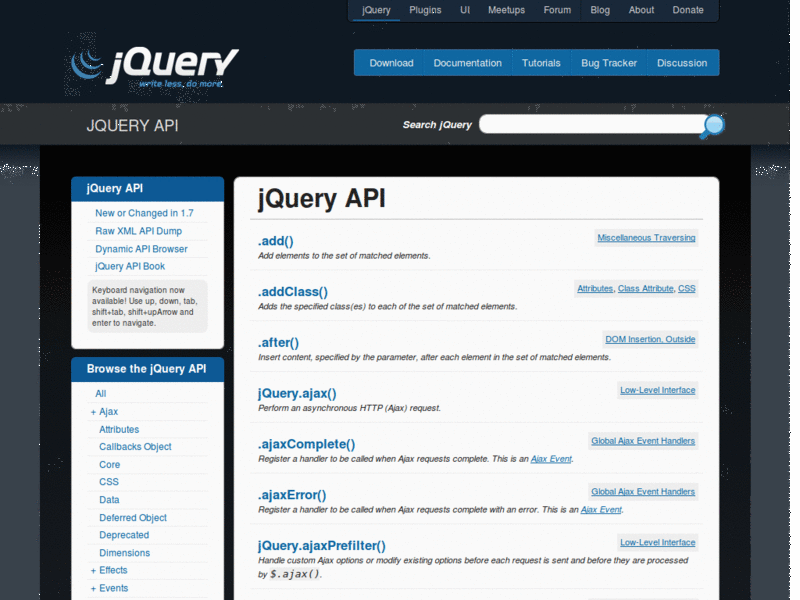Viewport: 800px width, 600px height.
Task: Click the Browse the jQuery API header
Action: [x=147, y=369]
